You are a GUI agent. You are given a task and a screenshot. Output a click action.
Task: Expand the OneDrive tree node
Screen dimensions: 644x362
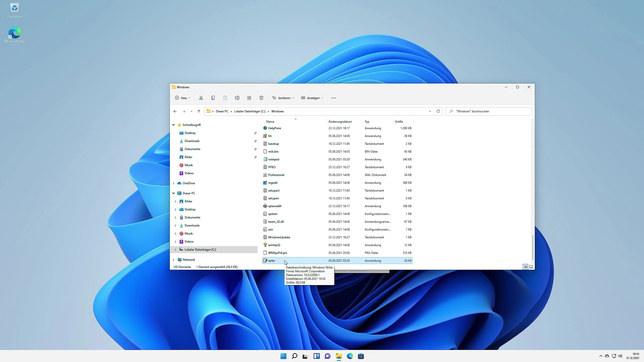coord(173,183)
